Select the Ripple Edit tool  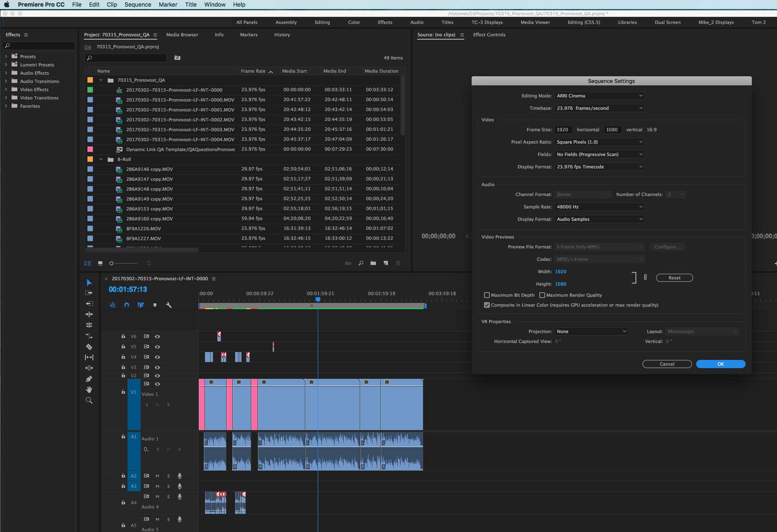[89, 304]
